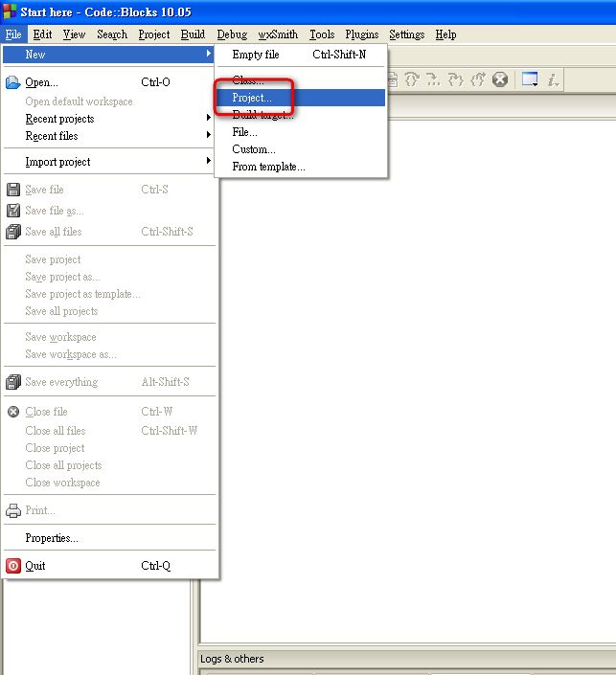Image resolution: width=616 pixels, height=675 pixels.
Task: Click the icon beside Save everything
Action: point(13,382)
